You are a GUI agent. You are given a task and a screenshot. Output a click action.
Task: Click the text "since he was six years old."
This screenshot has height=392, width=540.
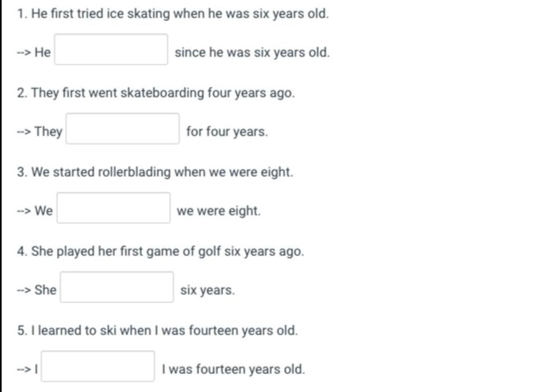point(252,53)
